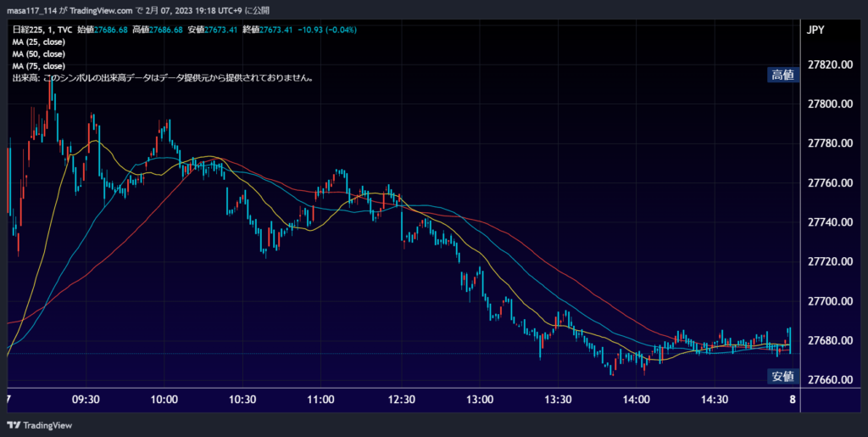Click the 27800.00 price axis label
This screenshot has width=868, height=437.
831,104
